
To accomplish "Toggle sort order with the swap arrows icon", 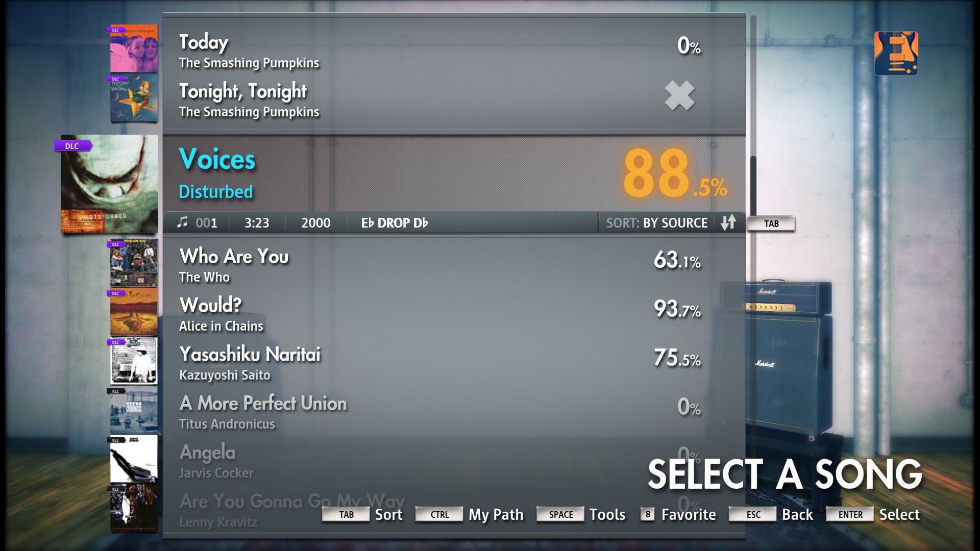I will [729, 222].
